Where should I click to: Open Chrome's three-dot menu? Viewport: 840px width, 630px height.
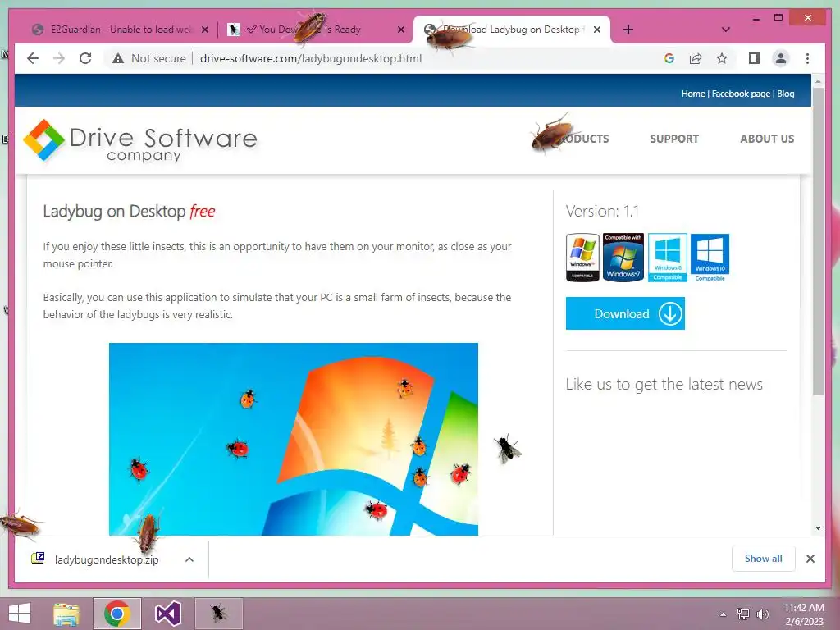(807, 58)
